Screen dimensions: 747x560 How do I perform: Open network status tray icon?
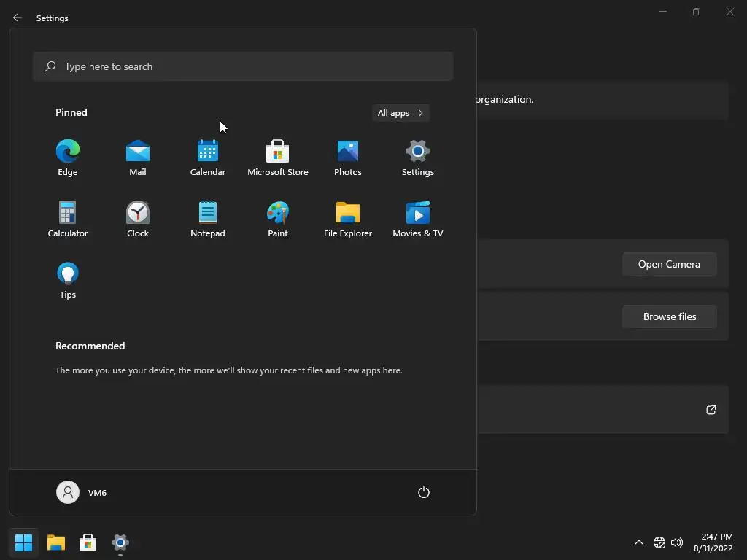tap(659, 542)
